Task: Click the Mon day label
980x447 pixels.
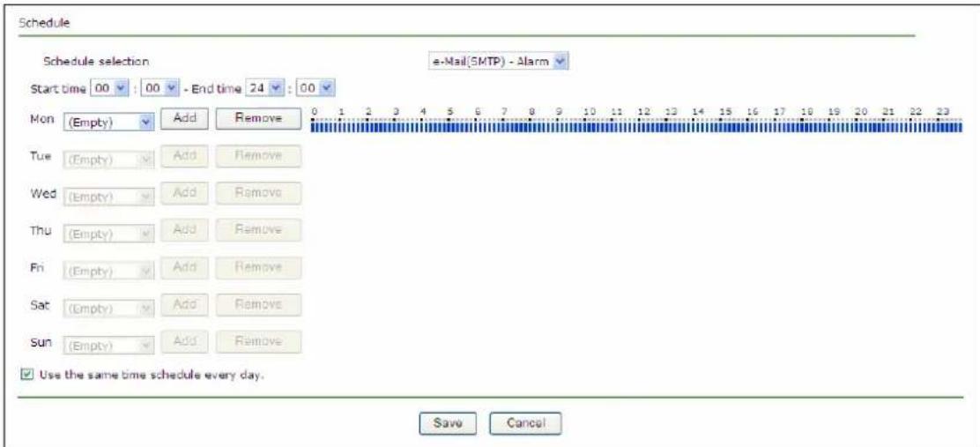Action: click(x=41, y=118)
